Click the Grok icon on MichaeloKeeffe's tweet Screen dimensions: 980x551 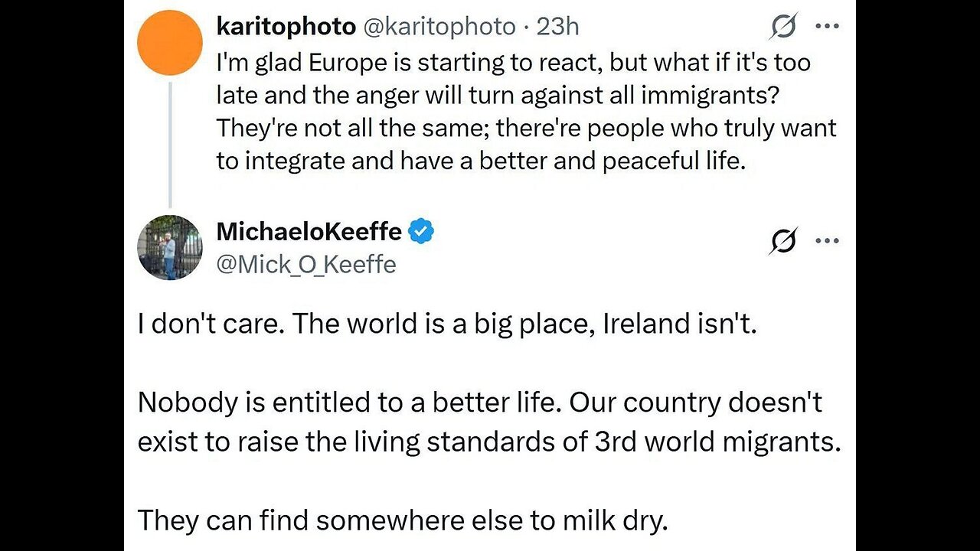pyautogui.click(x=782, y=240)
